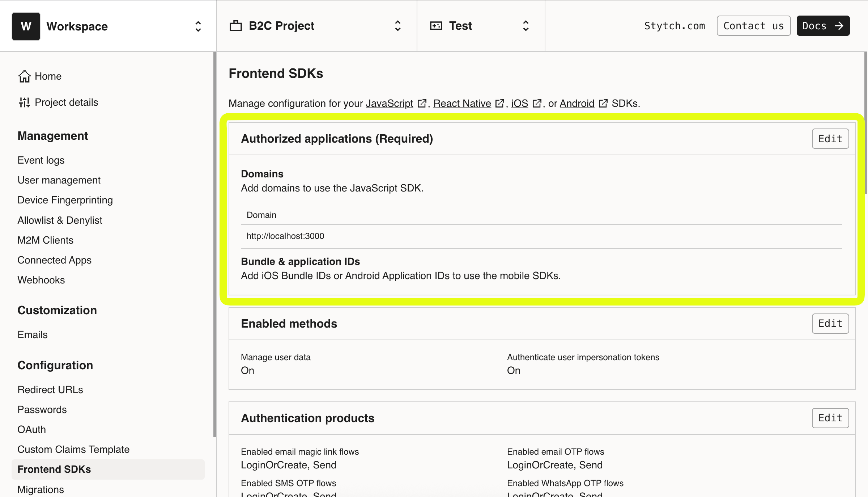This screenshot has height=497, width=868.
Task: Click external link icon next to JavaScript
Action: point(422,104)
